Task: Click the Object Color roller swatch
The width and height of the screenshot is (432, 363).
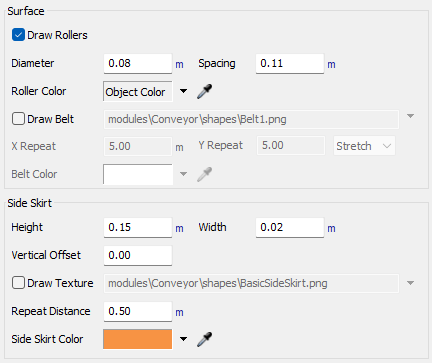Action: 138,91
